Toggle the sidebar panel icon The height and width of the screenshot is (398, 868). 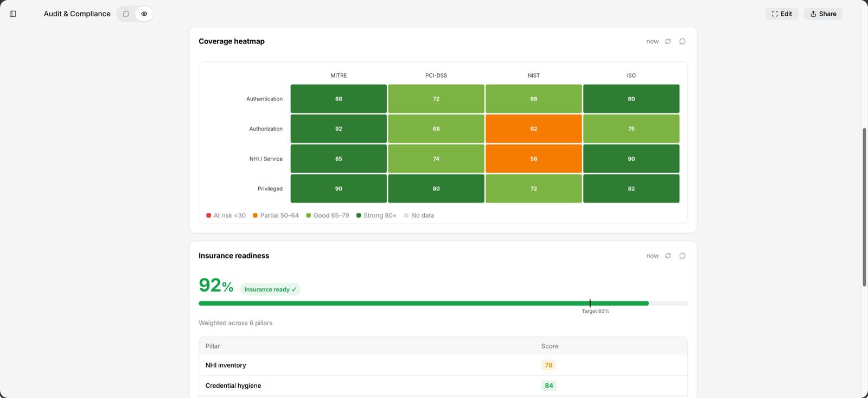[13, 14]
